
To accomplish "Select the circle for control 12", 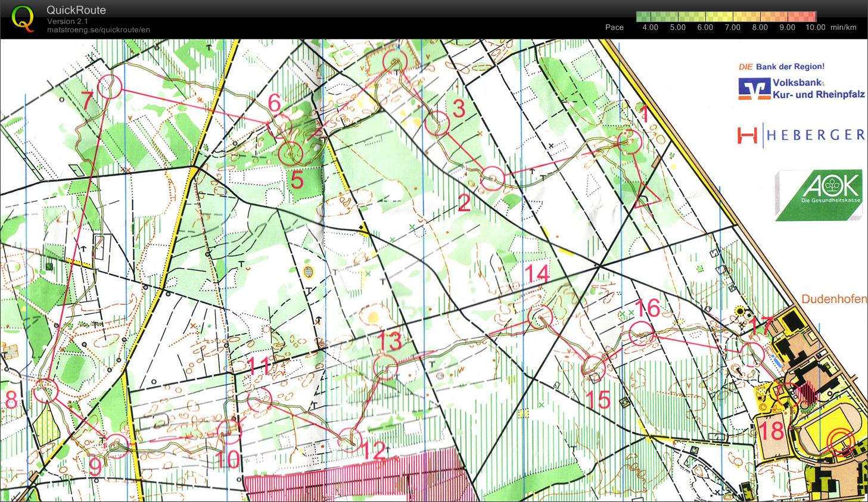I will pos(350,439).
